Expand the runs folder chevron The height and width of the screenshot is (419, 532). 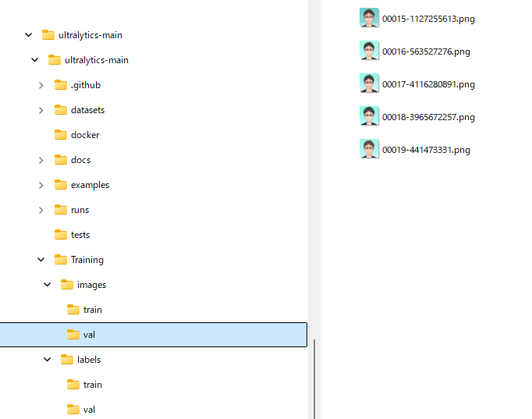41,210
